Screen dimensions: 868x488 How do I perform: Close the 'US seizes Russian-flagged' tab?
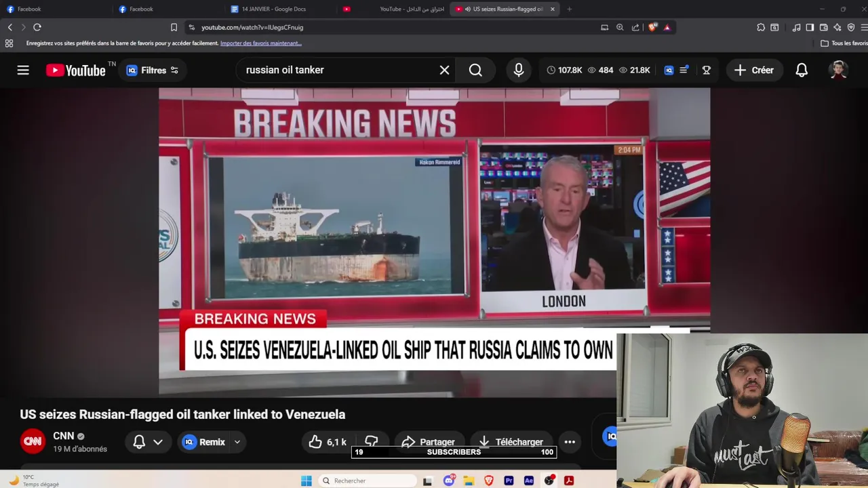click(x=552, y=9)
